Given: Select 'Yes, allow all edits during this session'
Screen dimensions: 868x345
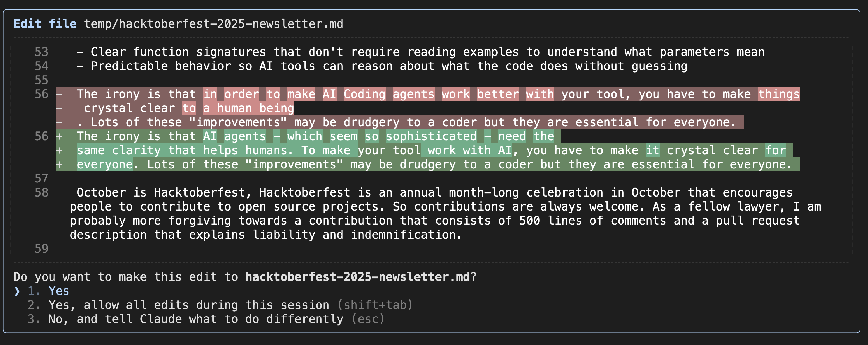Looking at the screenshot, I should (189, 305).
